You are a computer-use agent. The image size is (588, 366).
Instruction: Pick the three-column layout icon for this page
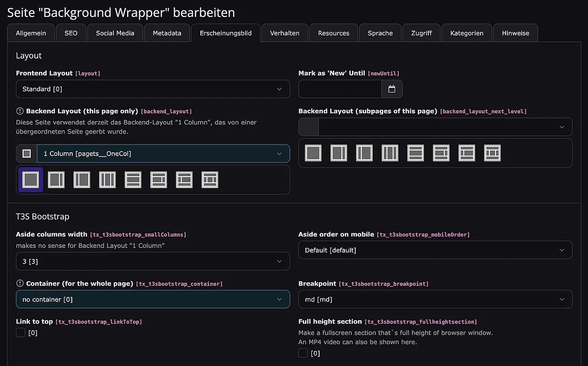(x=107, y=180)
